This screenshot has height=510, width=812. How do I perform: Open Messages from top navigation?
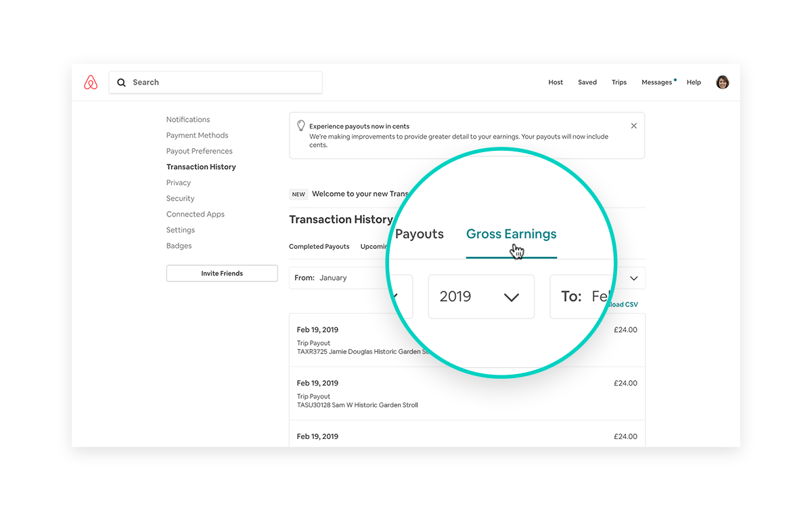656,83
